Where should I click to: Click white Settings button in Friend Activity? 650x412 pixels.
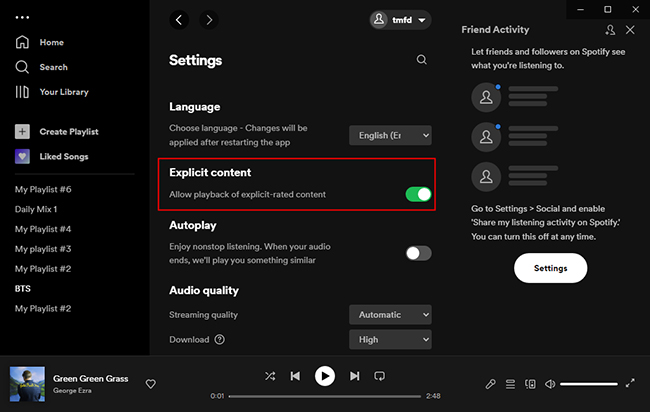551,268
